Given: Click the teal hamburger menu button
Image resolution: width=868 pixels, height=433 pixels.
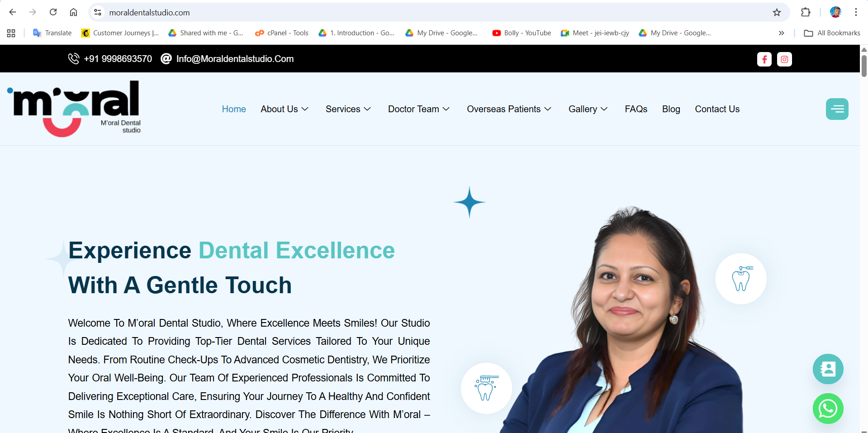Looking at the screenshot, I should tap(837, 109).
